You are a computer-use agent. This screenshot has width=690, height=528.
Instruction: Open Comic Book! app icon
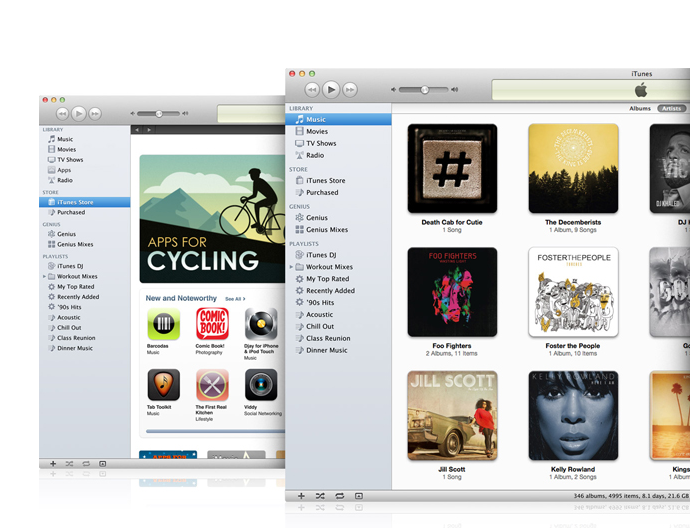tap(212, 324)
